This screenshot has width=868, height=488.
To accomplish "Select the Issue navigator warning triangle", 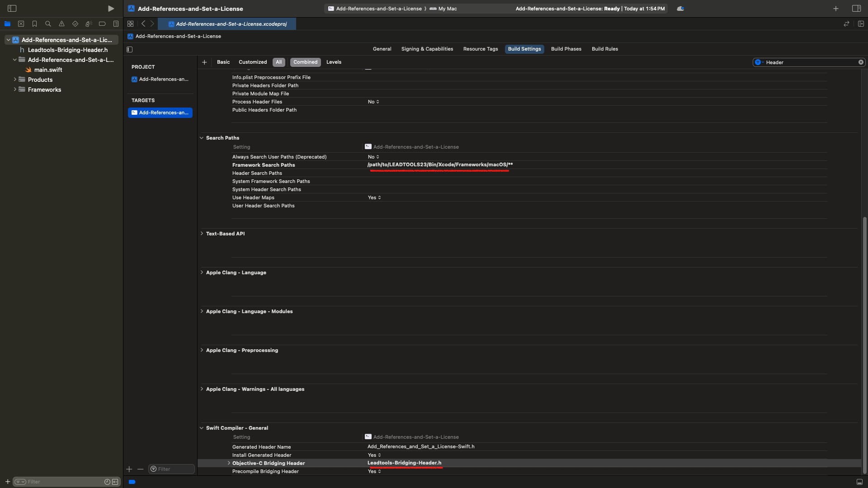I will (61, 23).
